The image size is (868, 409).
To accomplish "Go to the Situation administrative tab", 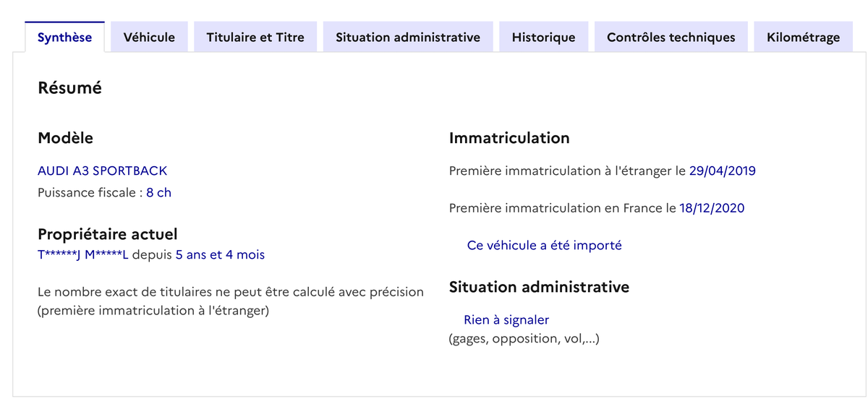I will coord(407,38).
